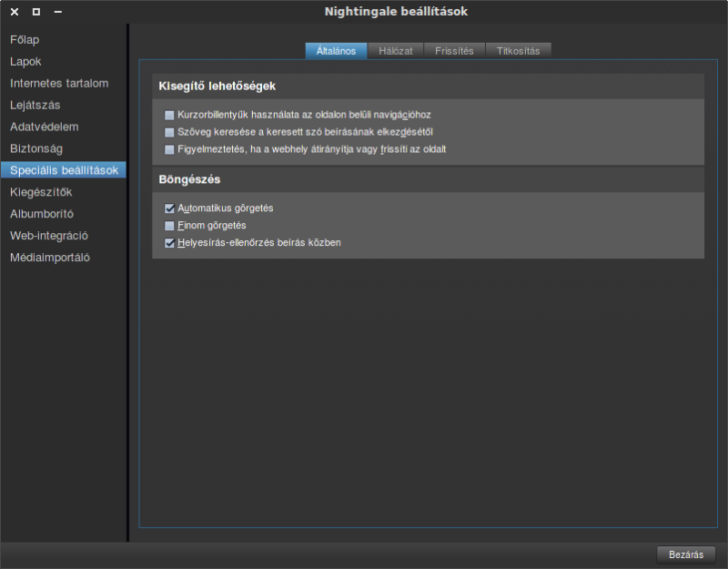
Task: Enable Finom görgetés smooth scrolling
Action: (x=169, y=226)
